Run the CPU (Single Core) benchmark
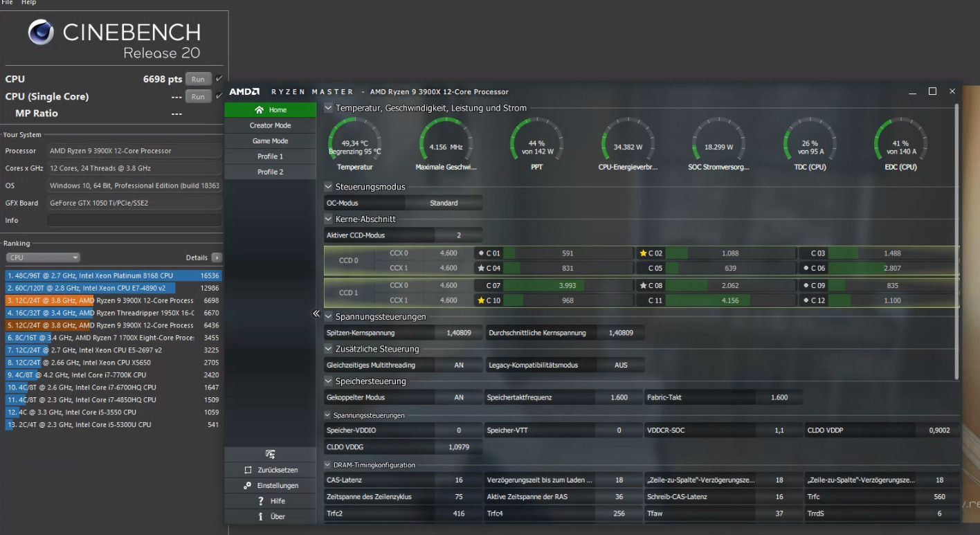Viewport: 980px width, 535px height. [198, 96]
